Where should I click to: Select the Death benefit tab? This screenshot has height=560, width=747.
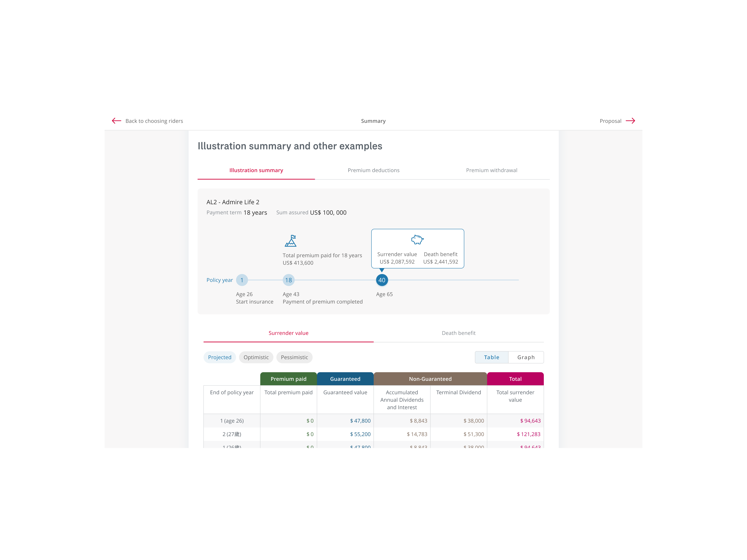point(459,333)
